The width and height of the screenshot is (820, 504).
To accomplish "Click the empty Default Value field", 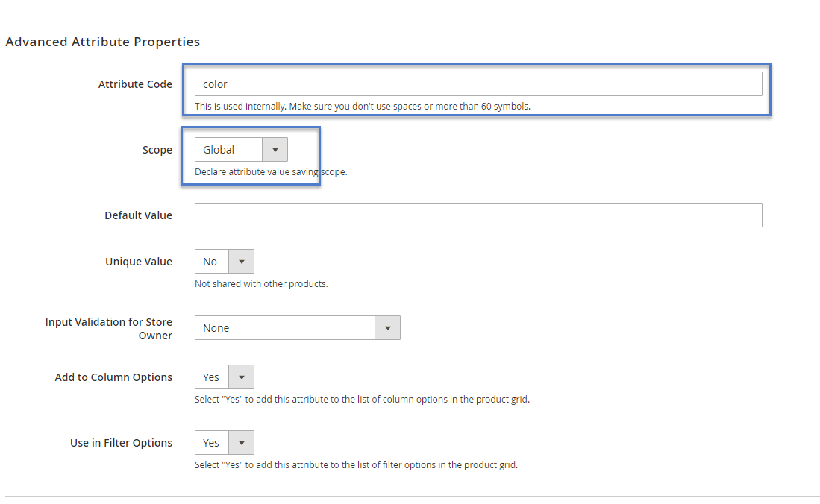I will tap(478, 215).
